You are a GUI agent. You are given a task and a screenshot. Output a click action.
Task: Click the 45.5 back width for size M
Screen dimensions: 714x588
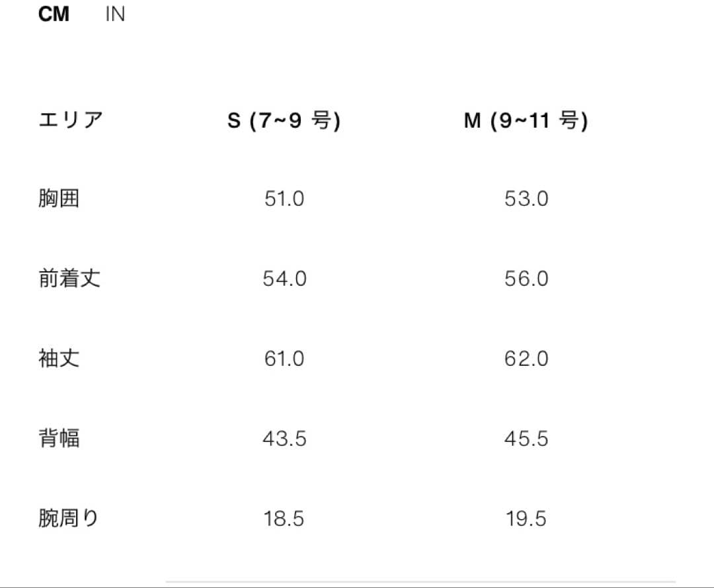527,439
